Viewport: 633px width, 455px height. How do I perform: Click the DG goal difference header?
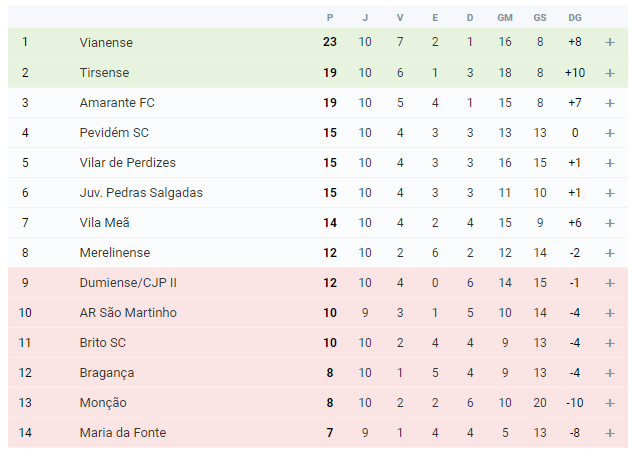click(x=575, y=18)
